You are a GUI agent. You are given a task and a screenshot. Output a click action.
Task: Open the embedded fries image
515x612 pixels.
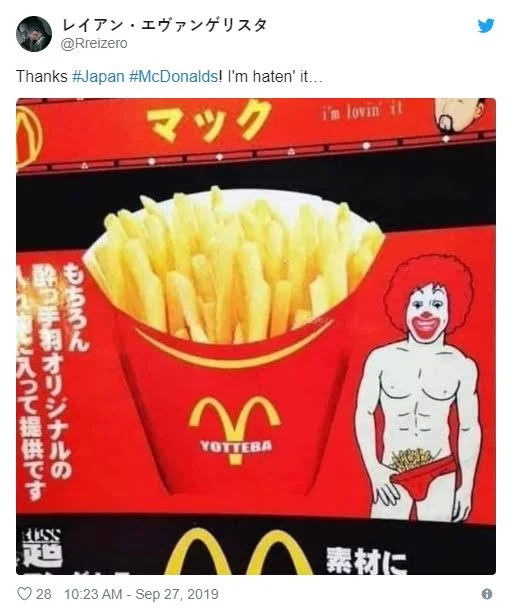click(256, 336)
